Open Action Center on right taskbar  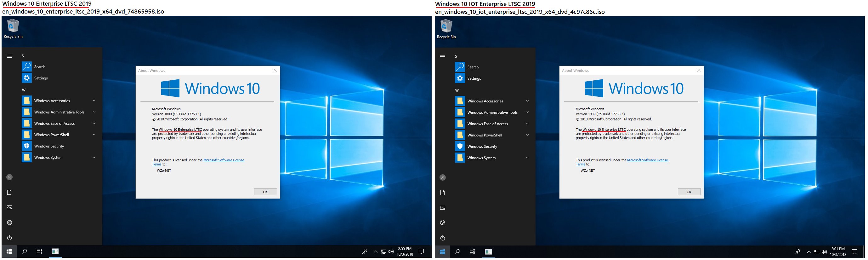[854, 252]
